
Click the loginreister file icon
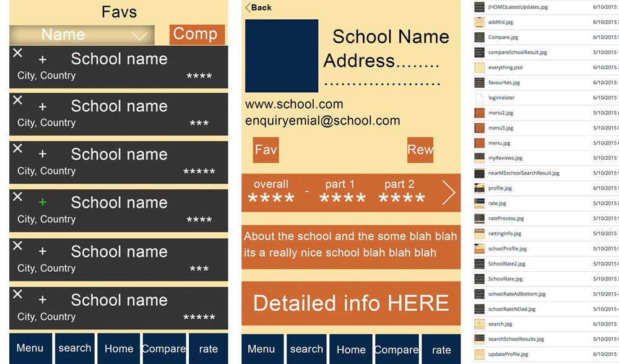[x=479, y=98]
